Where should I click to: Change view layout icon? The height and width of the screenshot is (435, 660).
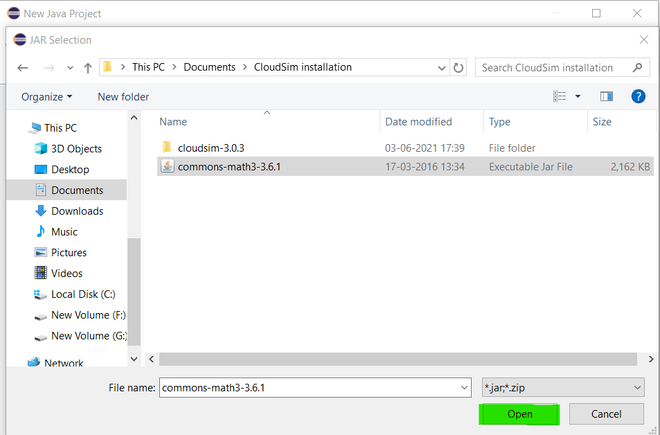click(559, 96)
